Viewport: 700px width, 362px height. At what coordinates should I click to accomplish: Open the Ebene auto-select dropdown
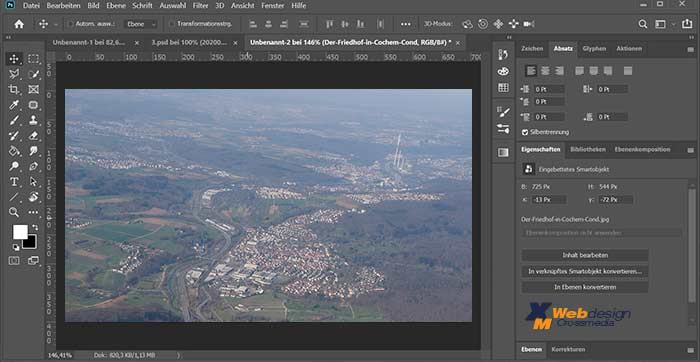(x=141, y=24)
